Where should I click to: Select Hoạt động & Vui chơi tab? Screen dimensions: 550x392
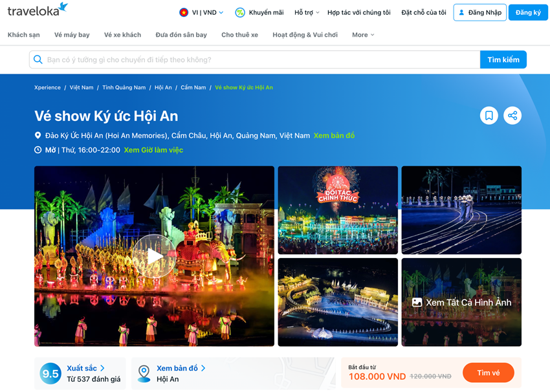tap(305, 35)
